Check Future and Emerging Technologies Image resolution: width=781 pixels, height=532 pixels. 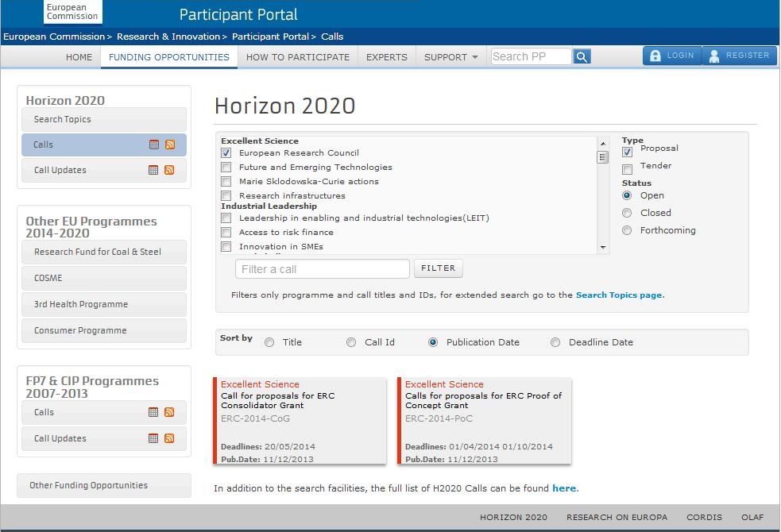(x=226, y=168)
